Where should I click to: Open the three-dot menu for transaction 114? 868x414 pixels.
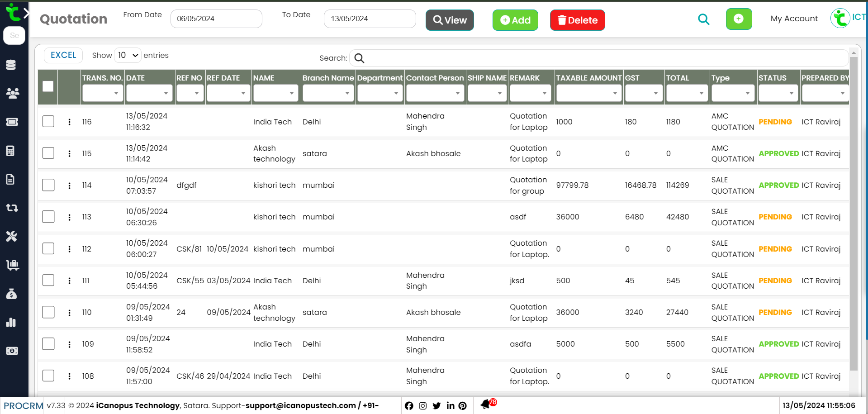[69, 185]
